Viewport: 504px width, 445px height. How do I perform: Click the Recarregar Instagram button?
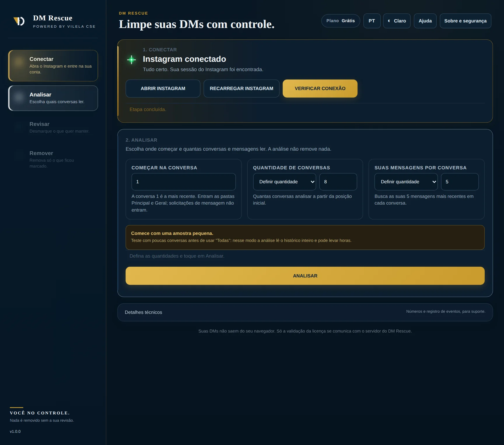(242, 89)
